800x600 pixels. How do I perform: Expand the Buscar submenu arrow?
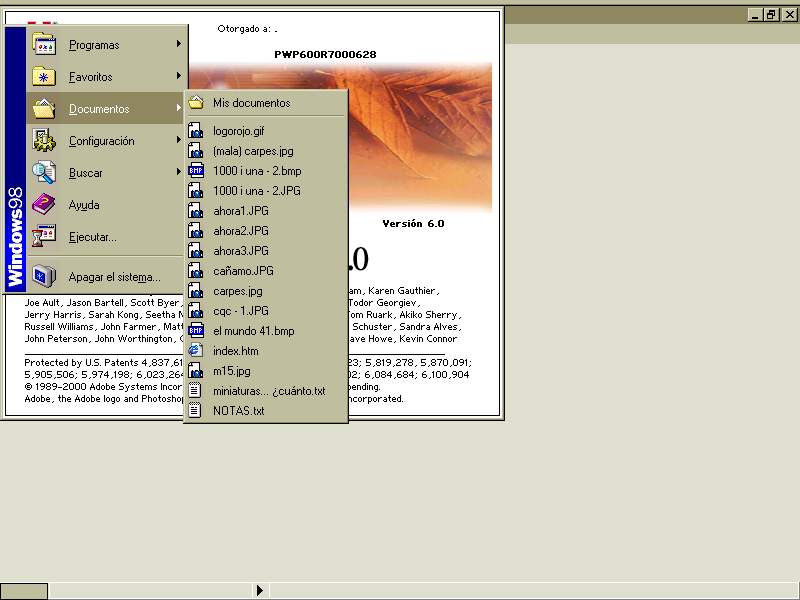179,172
